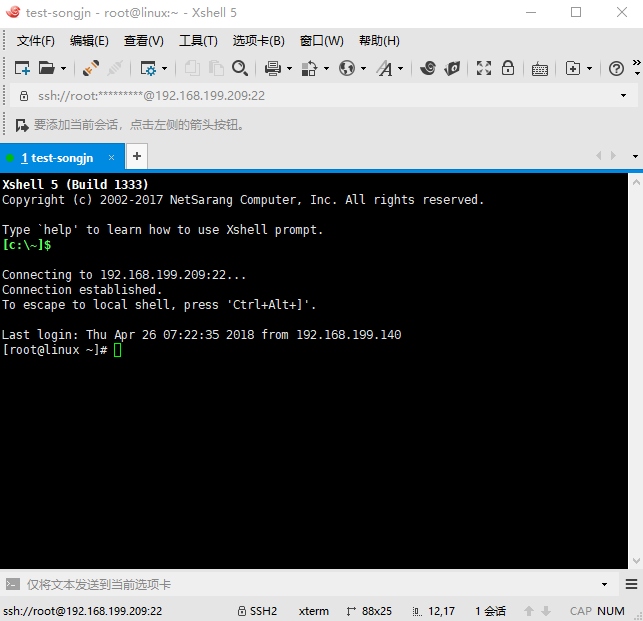Select the 1 test-songjn tab
643x621 pixels.
[x=62, y=158]
